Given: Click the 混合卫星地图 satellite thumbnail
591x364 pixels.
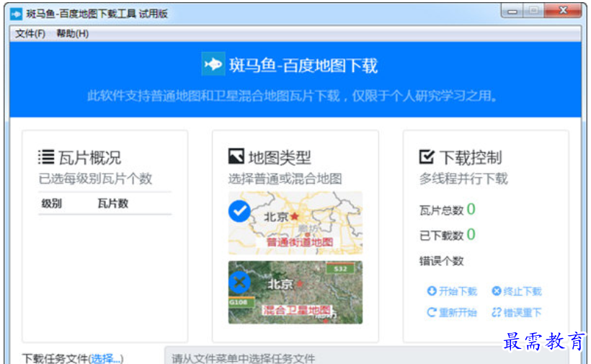Looking at the screenshot, I should [x=295, y=293].
